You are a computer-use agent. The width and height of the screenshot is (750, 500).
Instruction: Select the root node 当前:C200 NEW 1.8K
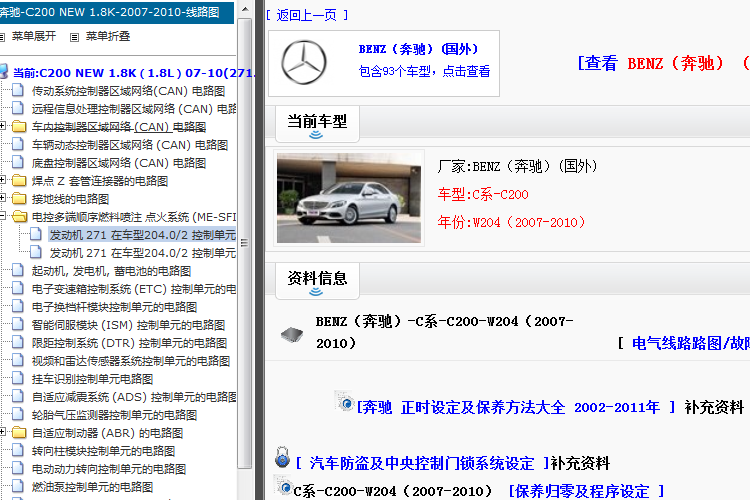pos(134,73)
